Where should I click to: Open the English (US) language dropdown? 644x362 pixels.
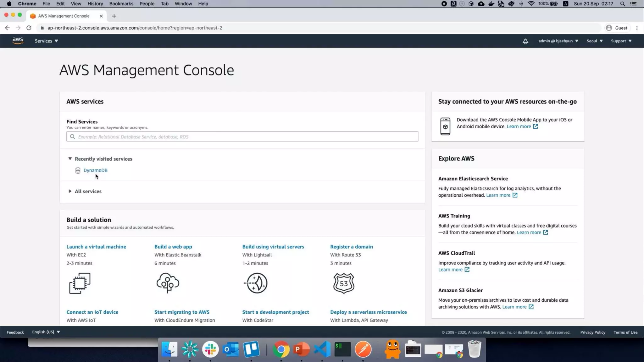pos(46,332)
